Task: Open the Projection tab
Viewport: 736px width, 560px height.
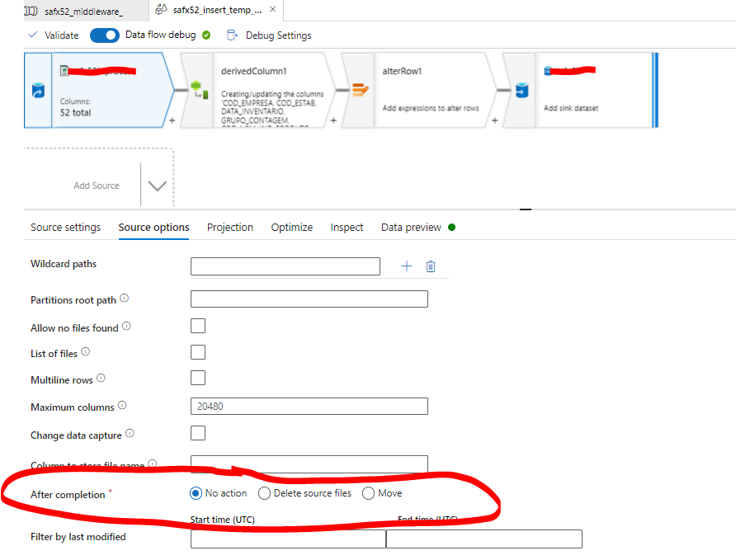Action: pyautogui.click(x=230, y=228)
